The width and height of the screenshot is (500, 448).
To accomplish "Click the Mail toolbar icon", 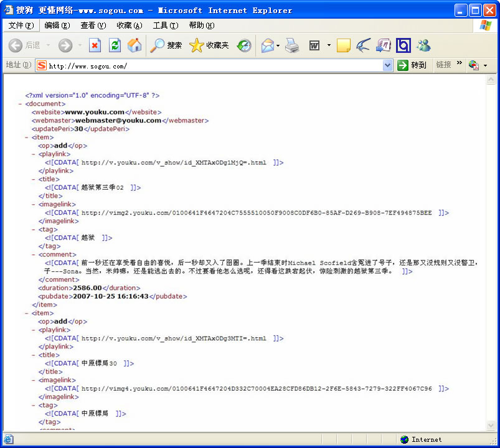I will [x=267, y=45].
